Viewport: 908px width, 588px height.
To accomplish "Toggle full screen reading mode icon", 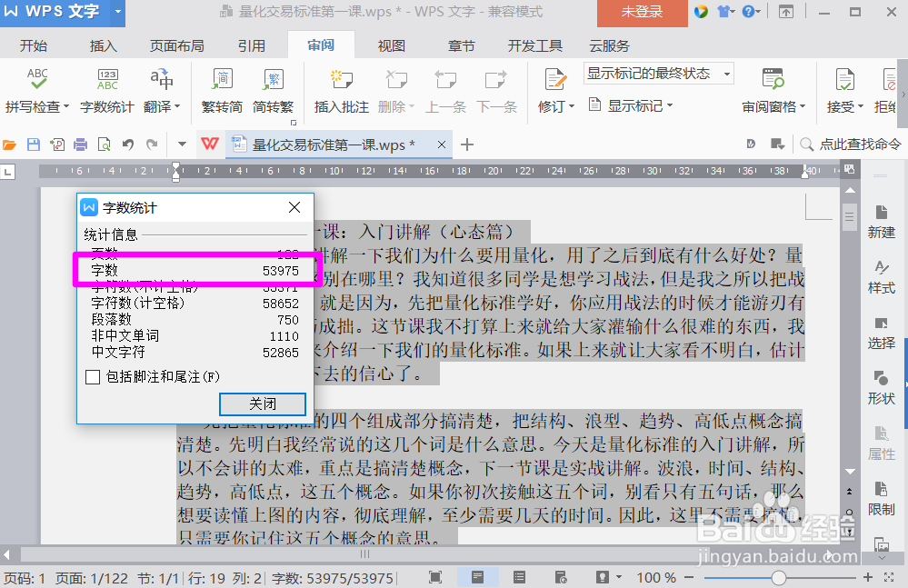I will click(x=434, y=575).
